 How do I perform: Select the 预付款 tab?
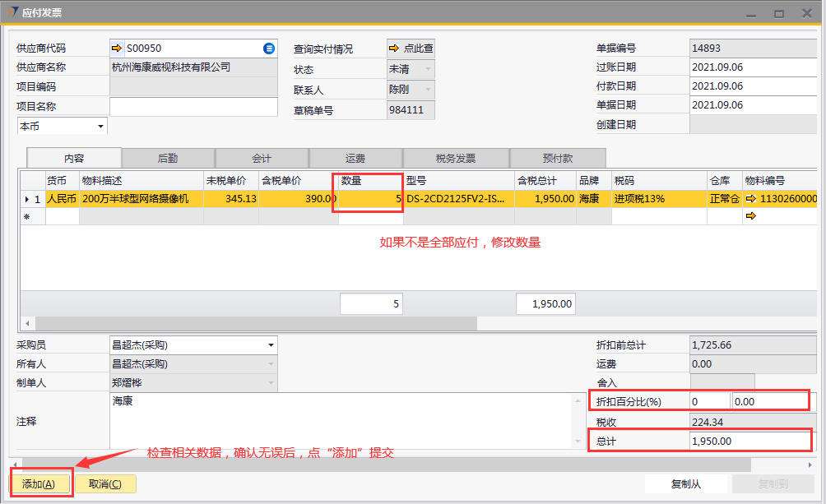pos(557,159)
